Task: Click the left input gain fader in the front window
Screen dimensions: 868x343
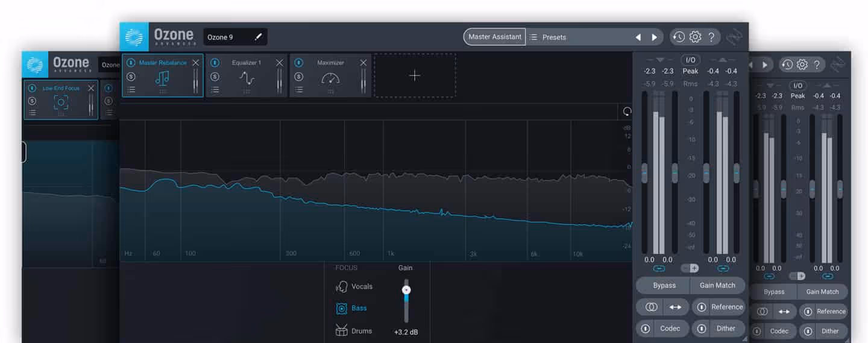Action: 644,173
